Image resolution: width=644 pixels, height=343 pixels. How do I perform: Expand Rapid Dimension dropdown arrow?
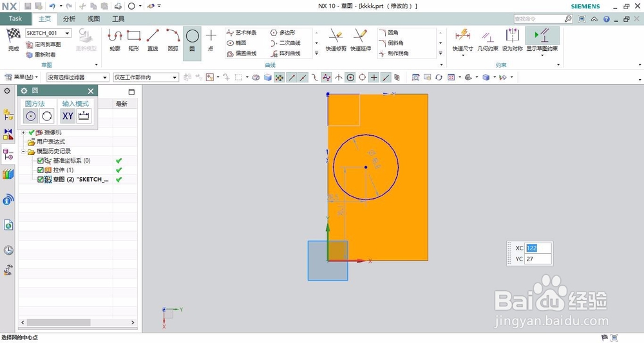tap(463, 55)
